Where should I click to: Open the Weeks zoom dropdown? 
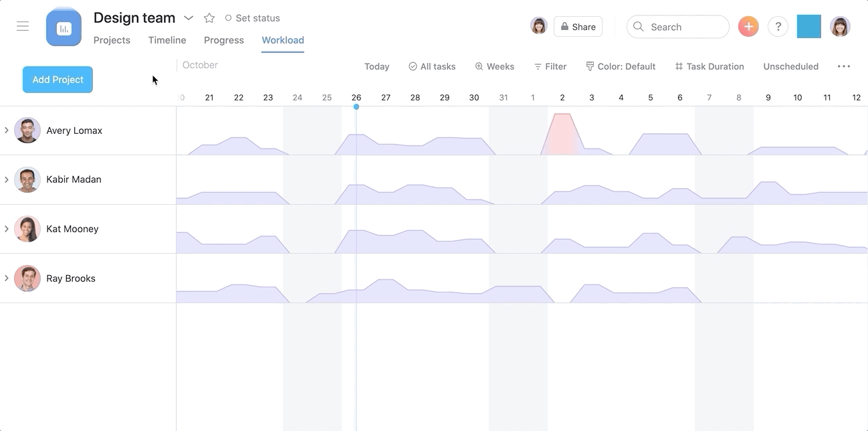[495, 66]
